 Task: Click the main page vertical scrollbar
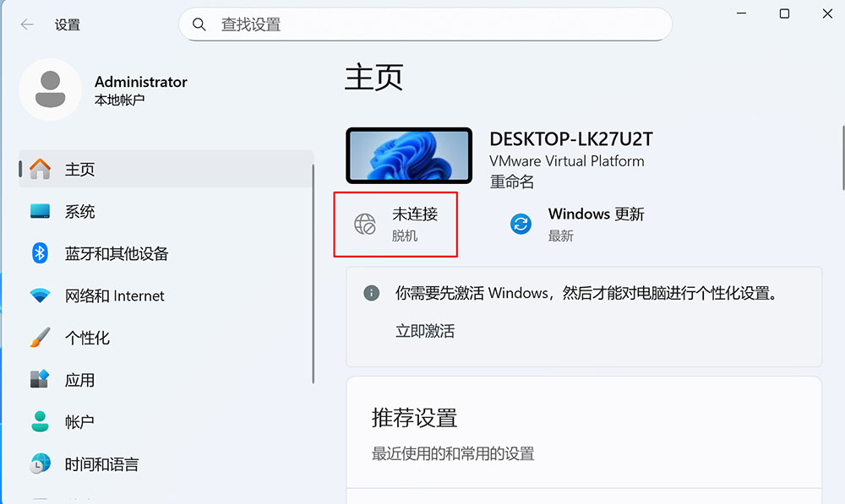point(842,158)
